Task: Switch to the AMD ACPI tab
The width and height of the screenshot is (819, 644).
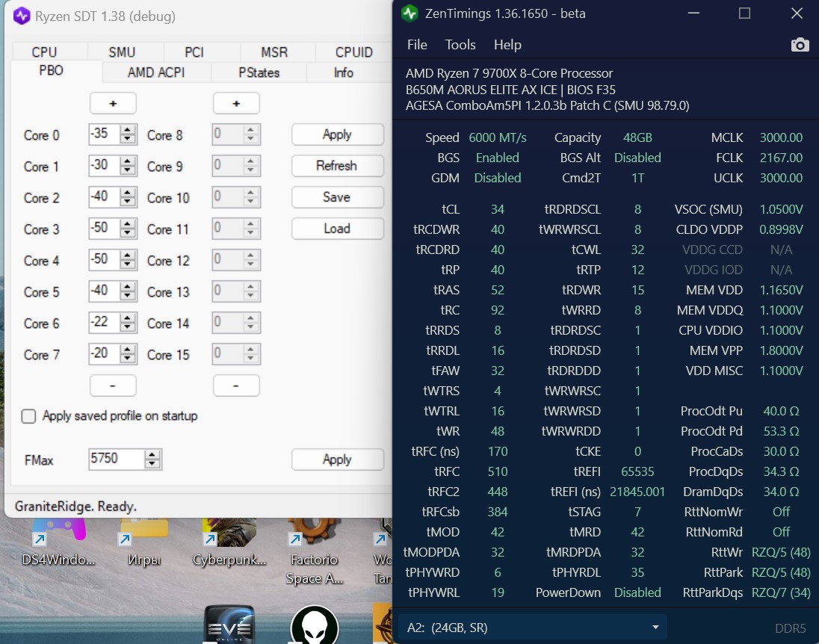Action: (x=156, y=72)
